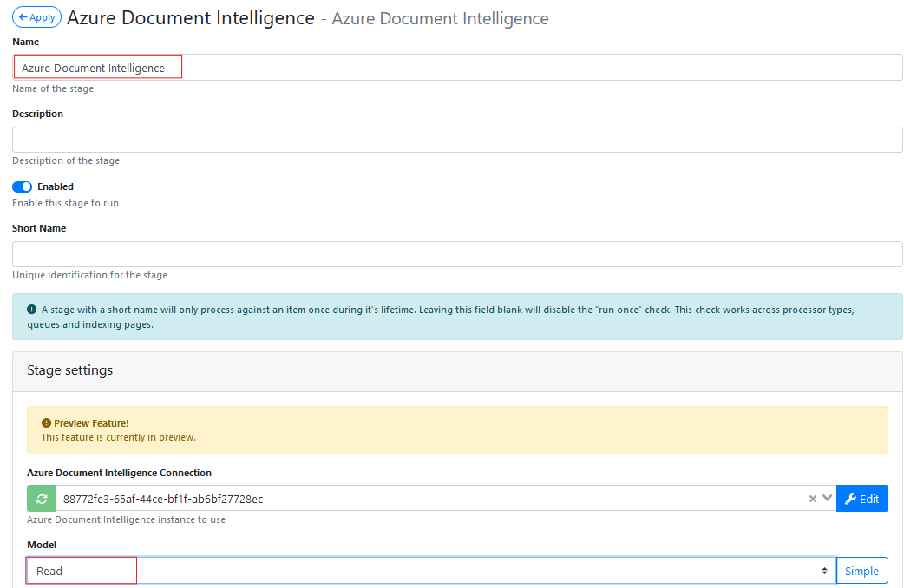The image size is (904, 588).
Task: Expand the connection dropdown chevron
Action: (x=827, y=499)
